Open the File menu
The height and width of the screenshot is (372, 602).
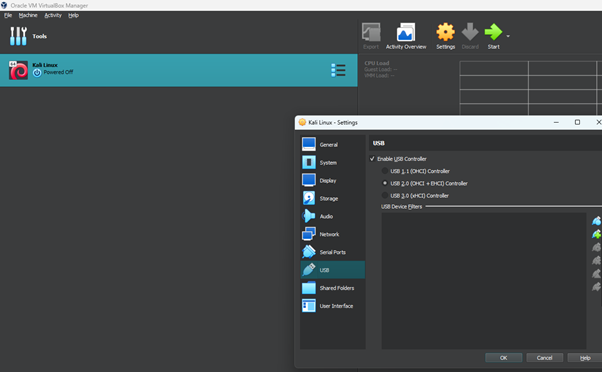8,15
